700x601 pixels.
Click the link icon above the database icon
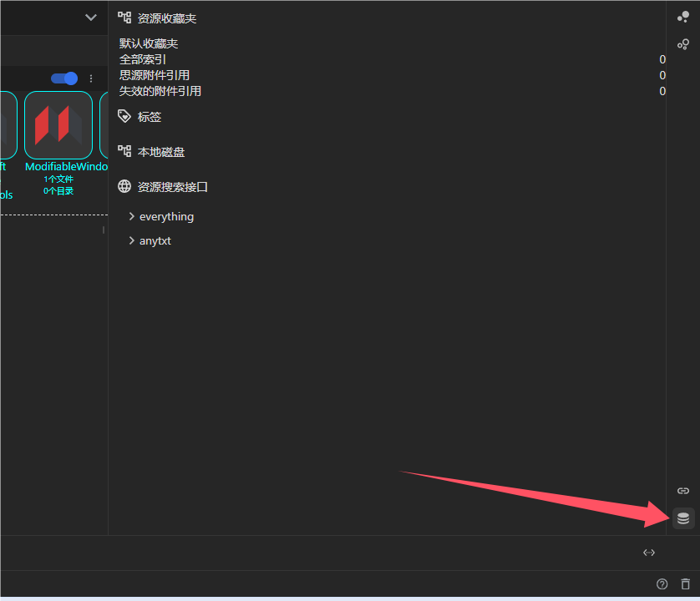click(682, 490)
